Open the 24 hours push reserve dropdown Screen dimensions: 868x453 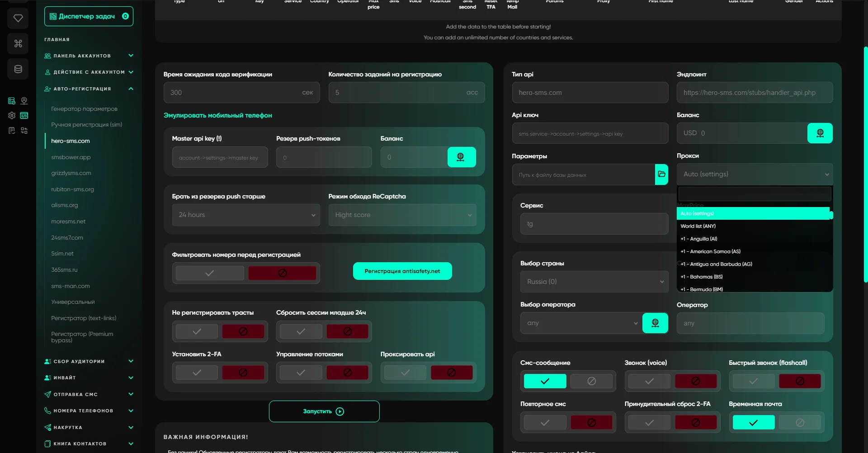[246, 215]
